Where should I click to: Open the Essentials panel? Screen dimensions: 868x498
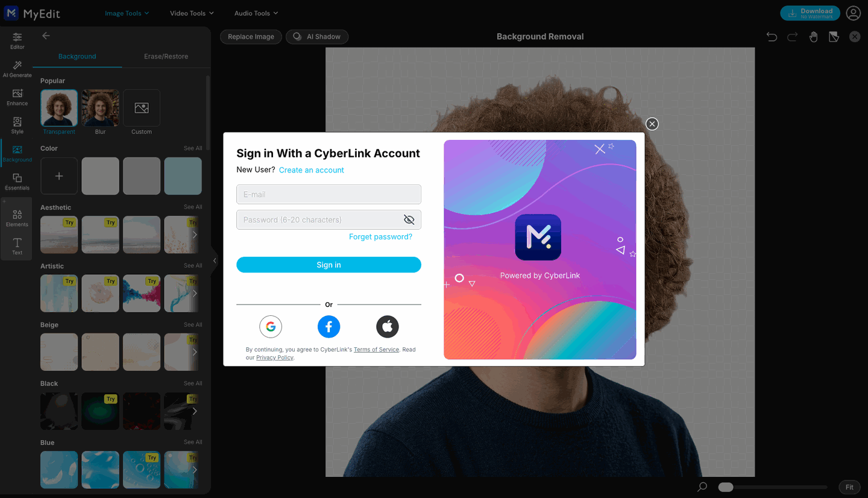click(17, 181)
